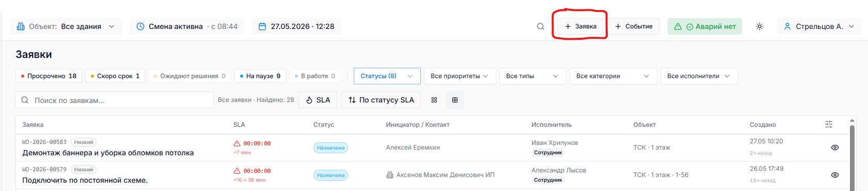Click object ТСК · 1 этаж · 1-56
The height and width of the screenshot is (191, 868).
(x=661, y=175)
